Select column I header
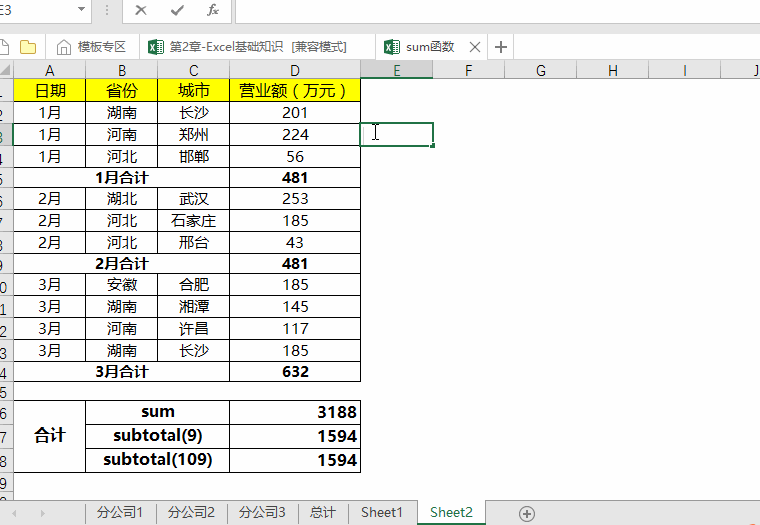 tap(684, 71)
